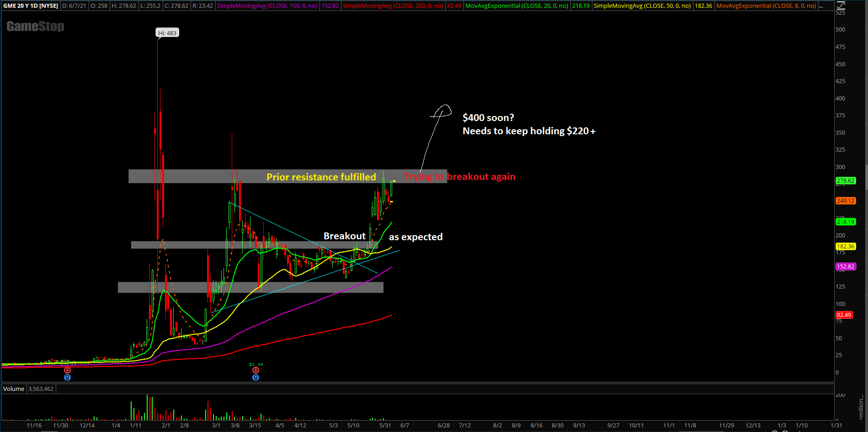868x432 pixels.
Task: Select the SimpleMovingAvg (CLOSE, 200, 0, no) study label
Action: pyautogui.click(x=393, y=6)
